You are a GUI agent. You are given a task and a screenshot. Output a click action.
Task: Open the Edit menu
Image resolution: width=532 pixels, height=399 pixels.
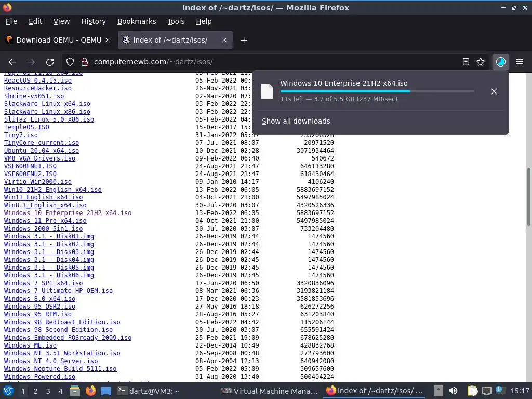35,21
